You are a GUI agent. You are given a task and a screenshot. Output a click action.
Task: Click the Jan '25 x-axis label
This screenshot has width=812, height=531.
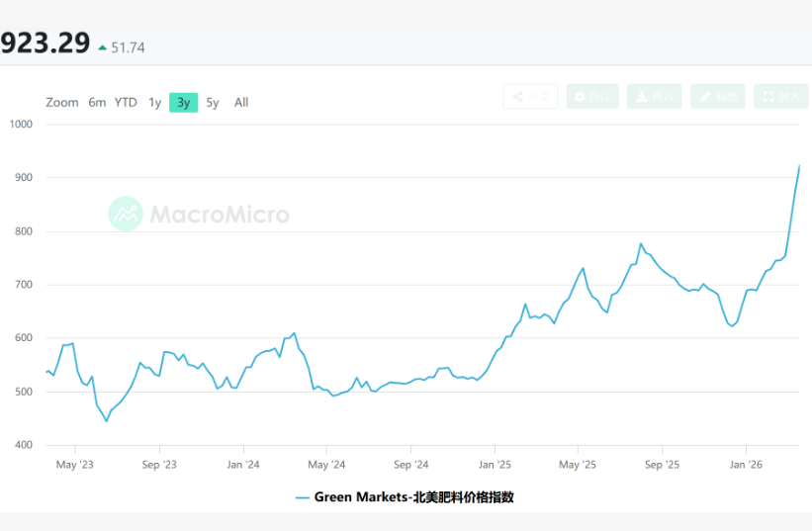click(x=495, y=464)
